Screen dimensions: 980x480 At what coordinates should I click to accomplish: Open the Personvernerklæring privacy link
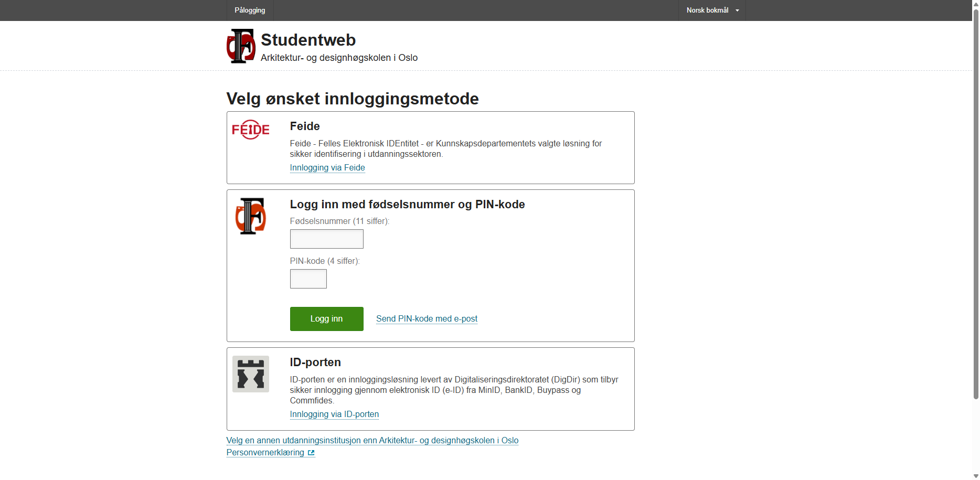(x=265, y=453)
